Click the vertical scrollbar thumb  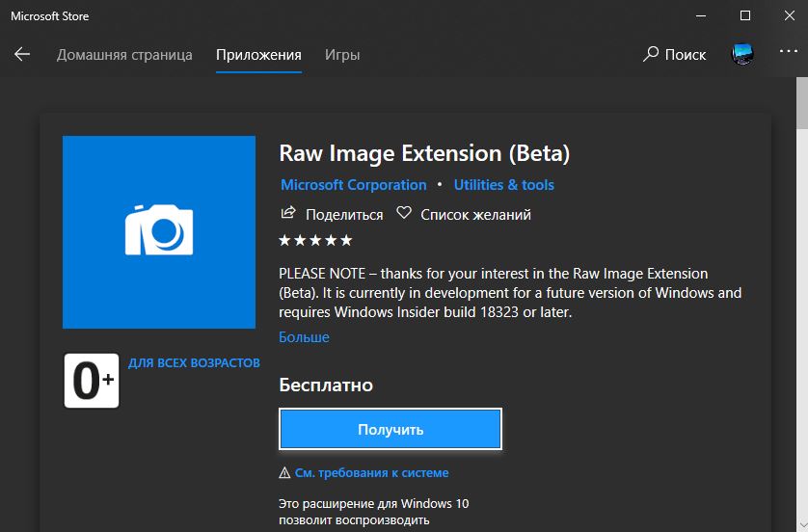pos(802,103)
